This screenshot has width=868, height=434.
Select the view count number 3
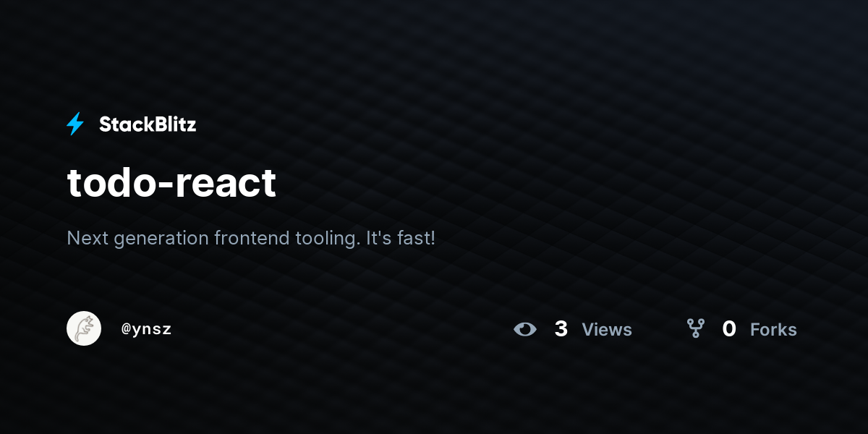(x=561, y=329)
